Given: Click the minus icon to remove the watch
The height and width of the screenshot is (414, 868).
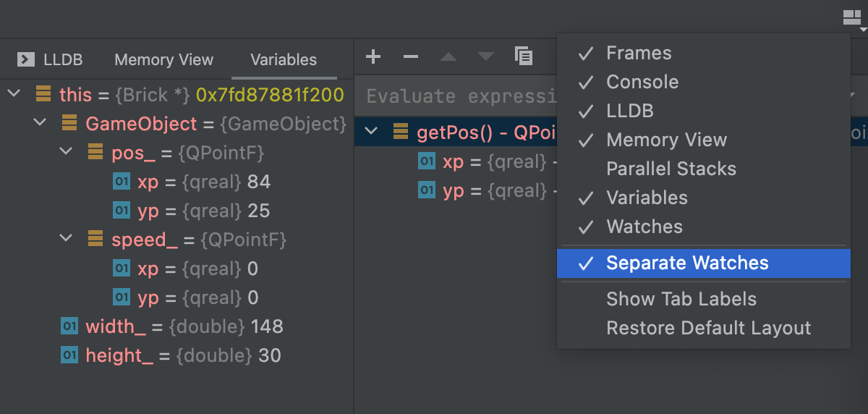Looking at the screenshot, I should coord(410,56).
